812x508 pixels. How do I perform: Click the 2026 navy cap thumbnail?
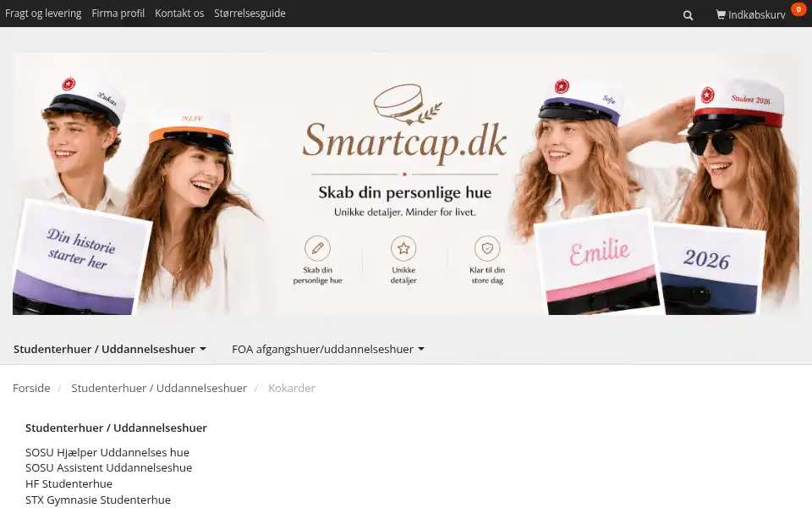(710, 269)
